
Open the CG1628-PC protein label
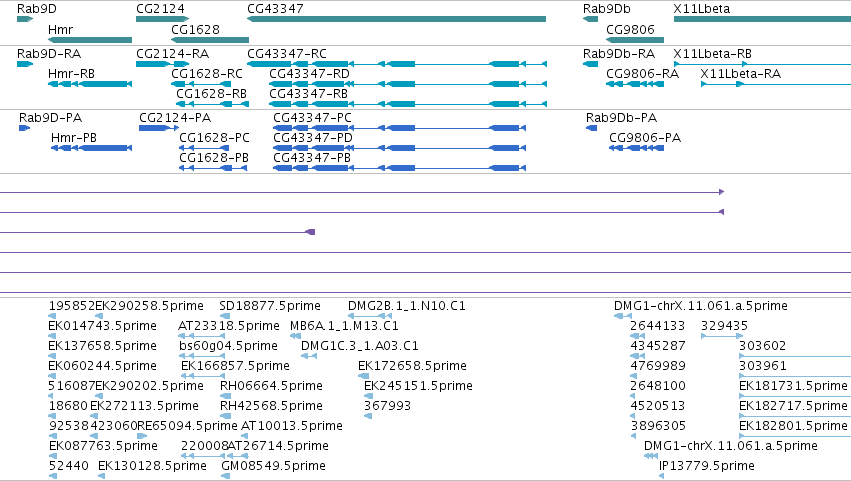[x=214, y=138]
